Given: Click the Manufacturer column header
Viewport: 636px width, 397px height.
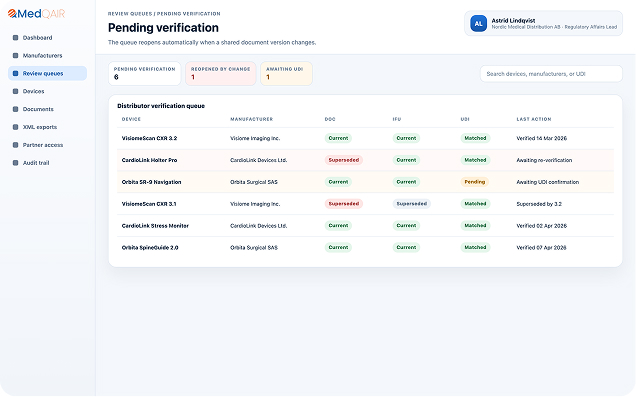Looking at the screenshot, I should [251, 119].
